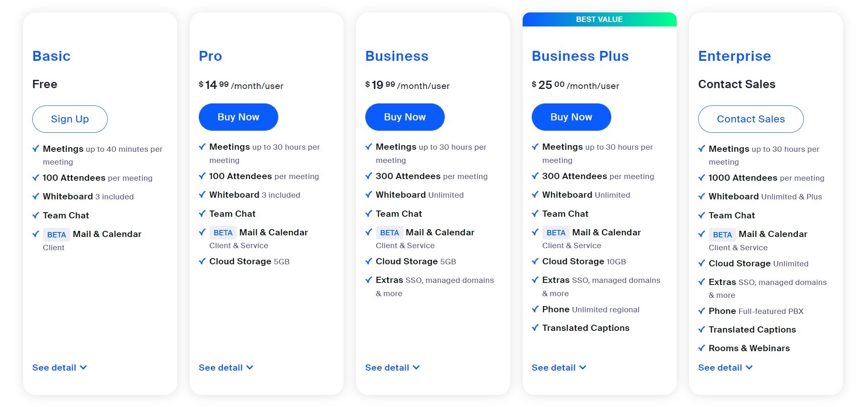
Task: Expand See detail under Pro plan
Action: click(x=226, y=368)
